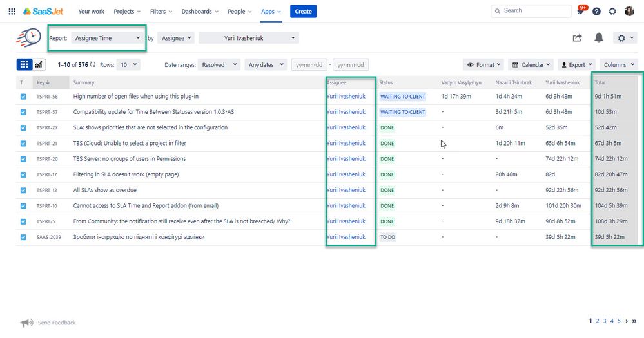The height and width of the screenshot is (338, 644).
Task: Click the Time in Status clock logo
Action: point(29,38)
